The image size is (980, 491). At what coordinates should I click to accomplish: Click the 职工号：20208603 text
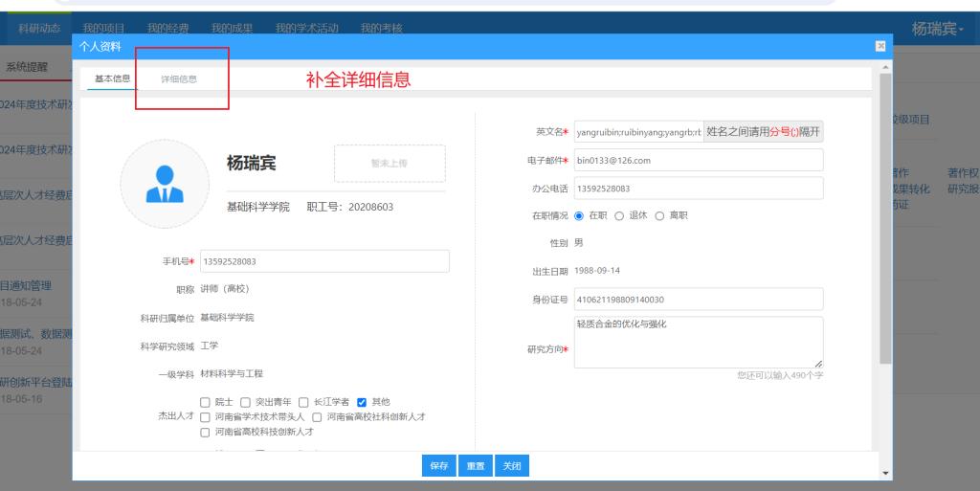pos(350,207)
